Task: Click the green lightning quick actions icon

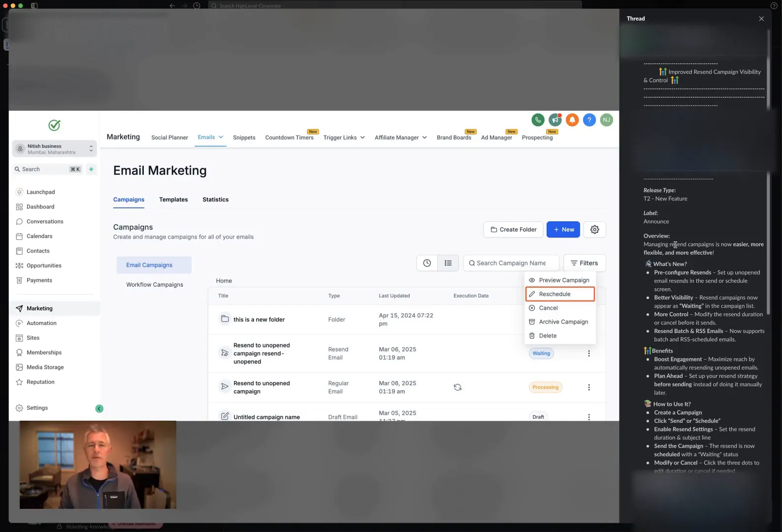Action: pos(91,169)
